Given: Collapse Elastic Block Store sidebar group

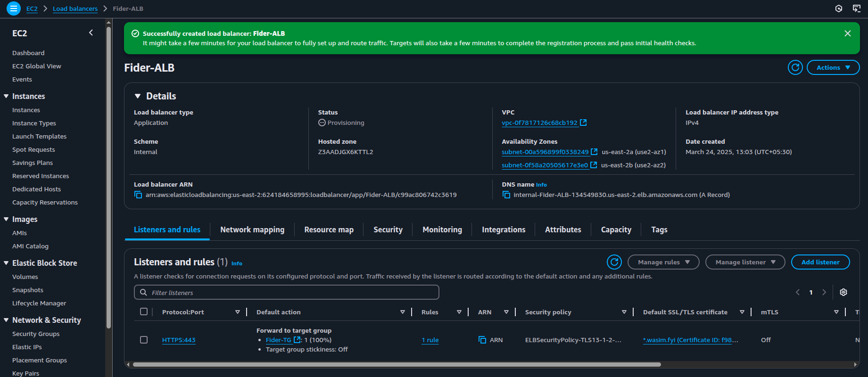Looking at the screenshot, I should click(x=6, y=263).
